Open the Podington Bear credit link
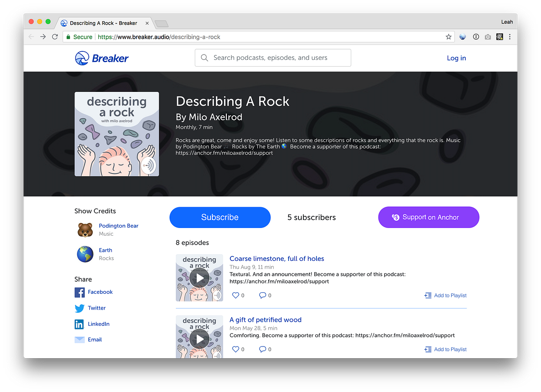 pos(118,226)
